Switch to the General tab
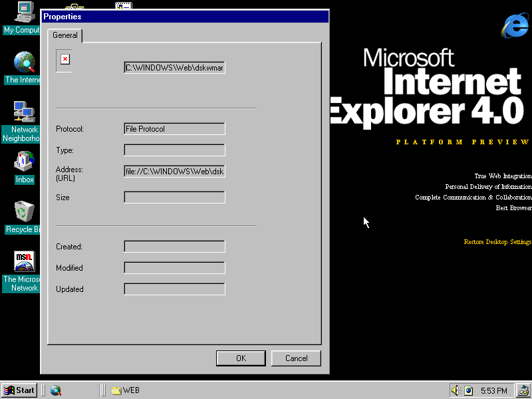Image resolution: width=532 pixels, height=399 pixels. pos(65,35)
